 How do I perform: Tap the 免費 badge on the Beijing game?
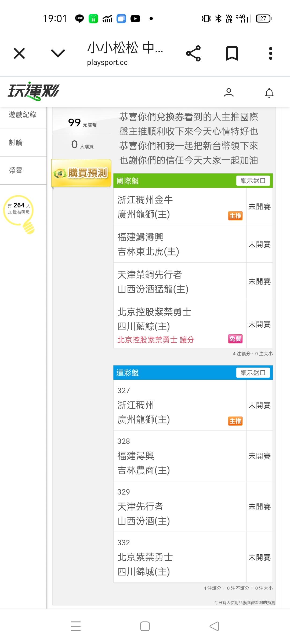pos(235,339)
